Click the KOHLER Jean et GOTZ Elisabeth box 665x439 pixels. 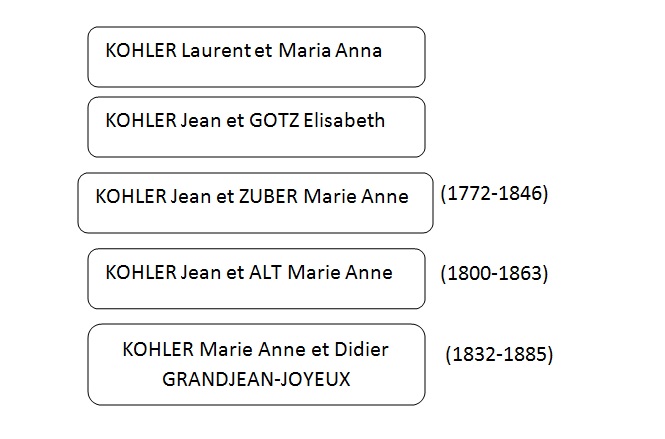pyautogui.click(x=256, y=127)
